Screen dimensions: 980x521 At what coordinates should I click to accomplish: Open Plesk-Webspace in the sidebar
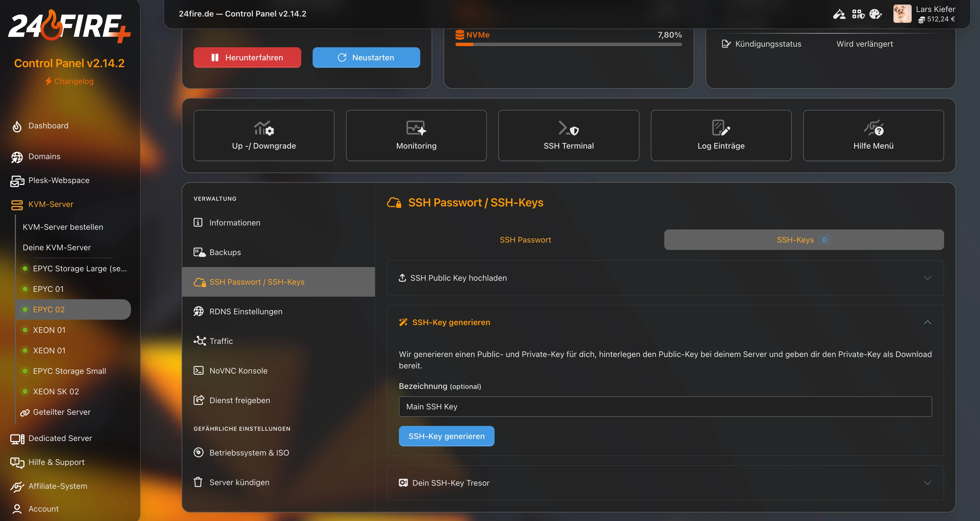click(x=59, y=180)
